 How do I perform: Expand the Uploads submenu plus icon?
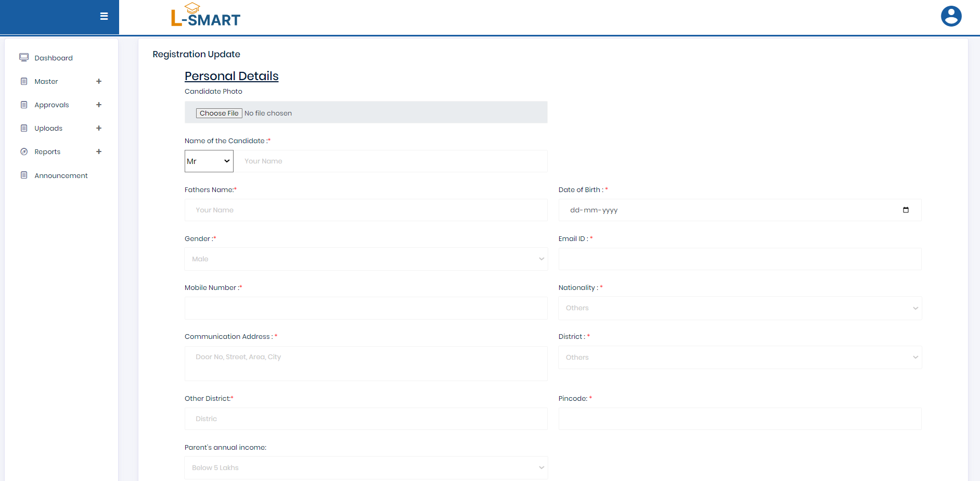(x=99, y=128)
